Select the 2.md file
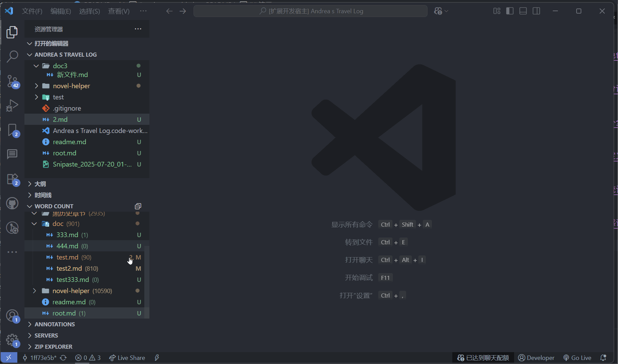The height and width of the screenshot is (364, 618). click(x=87, y=119)
